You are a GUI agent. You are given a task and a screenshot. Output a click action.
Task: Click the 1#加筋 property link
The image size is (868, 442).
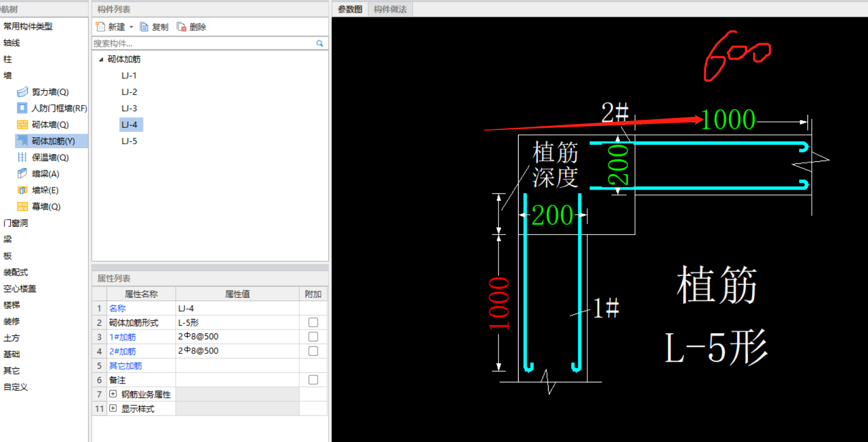coord(123,337)
